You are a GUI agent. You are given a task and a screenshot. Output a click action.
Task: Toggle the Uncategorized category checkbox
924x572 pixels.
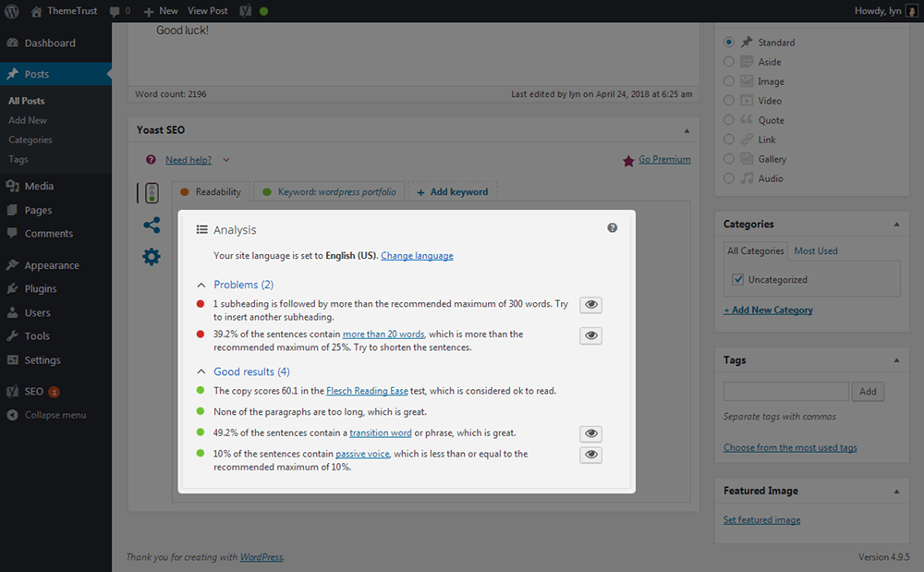737,279
